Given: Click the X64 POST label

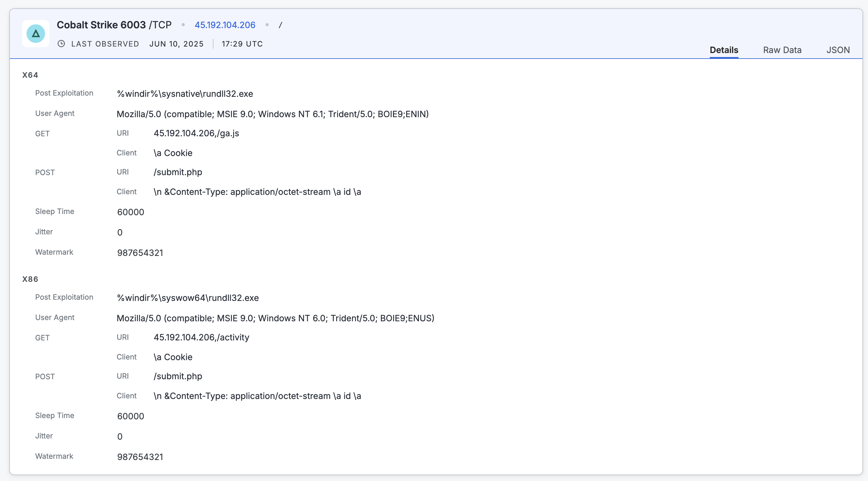Looking at the screenshot, I should click(x=45, y=172).
